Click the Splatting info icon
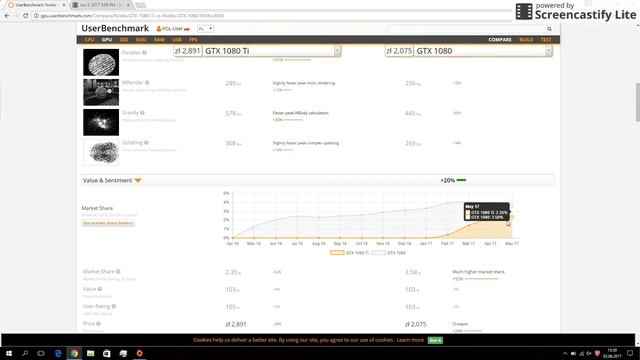 (x=147, y=142)
